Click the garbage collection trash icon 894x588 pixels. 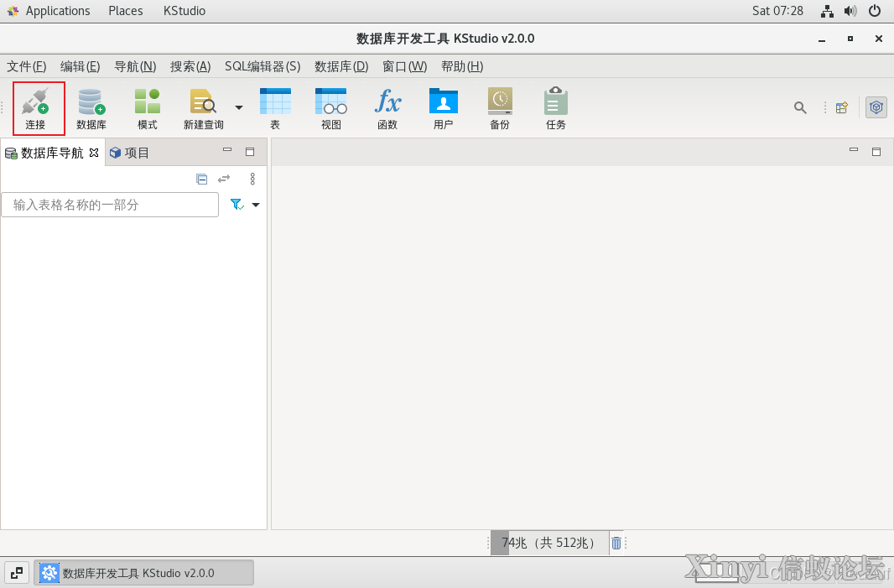point(616,543)
